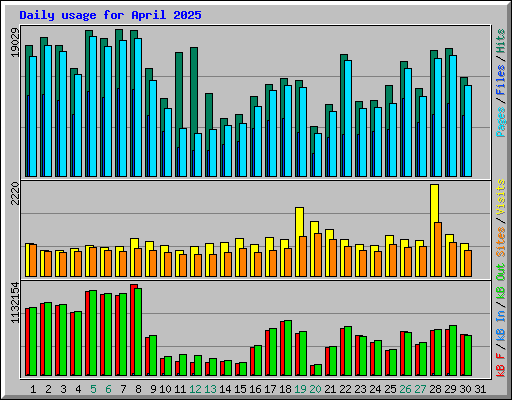Screen dimensions: 512x400
Task: Click the green kB Out bar for day 18
Action: [288, 348]
